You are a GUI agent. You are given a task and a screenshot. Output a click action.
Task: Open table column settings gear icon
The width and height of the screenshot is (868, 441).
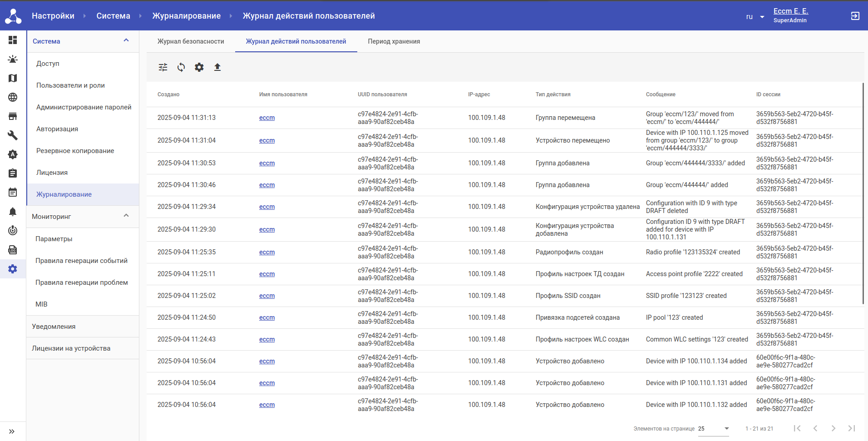pos(199,67)
